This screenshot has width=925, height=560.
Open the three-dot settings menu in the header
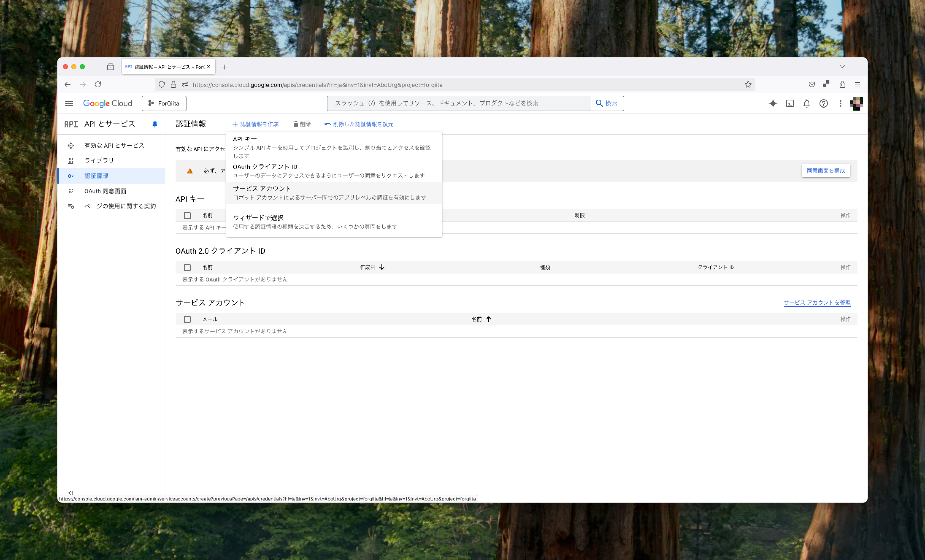[840, 103]
